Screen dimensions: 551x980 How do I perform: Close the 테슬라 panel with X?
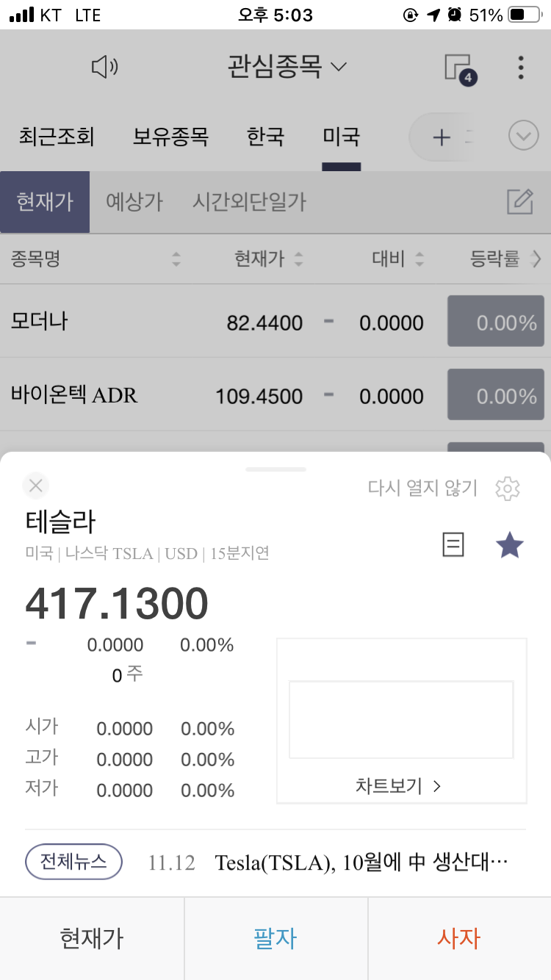coord(36,485)
